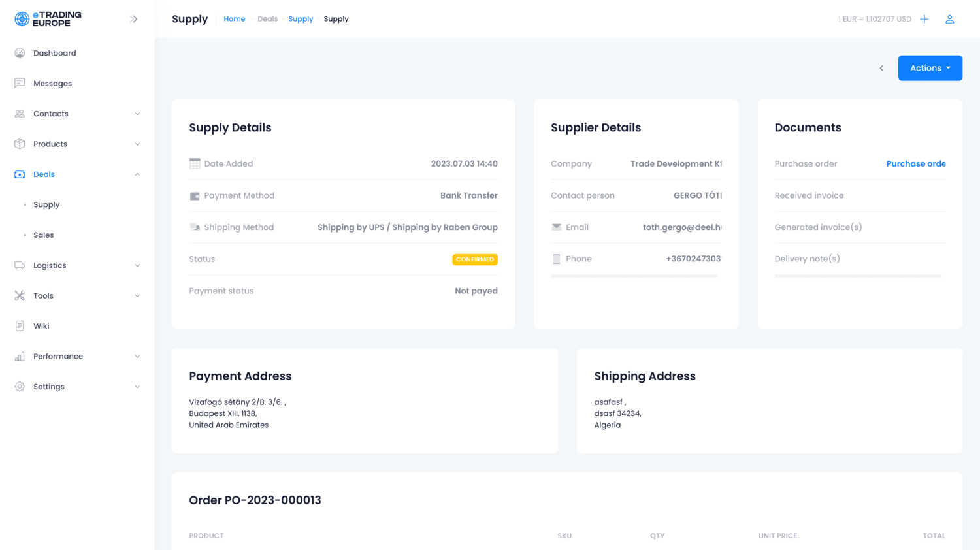The width and height of the screenshot is (980, 550).
Task: Select Sales under Deals
Action: tap(44, 235)
